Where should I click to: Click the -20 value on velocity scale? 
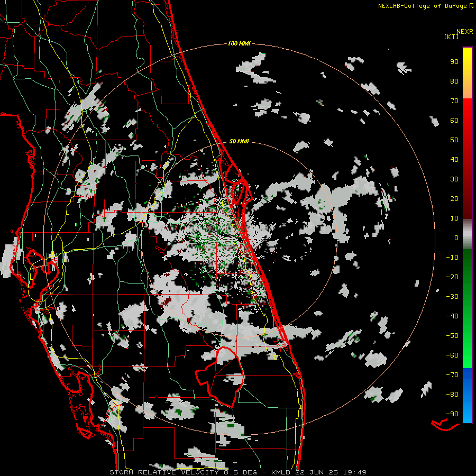point(452,277)
